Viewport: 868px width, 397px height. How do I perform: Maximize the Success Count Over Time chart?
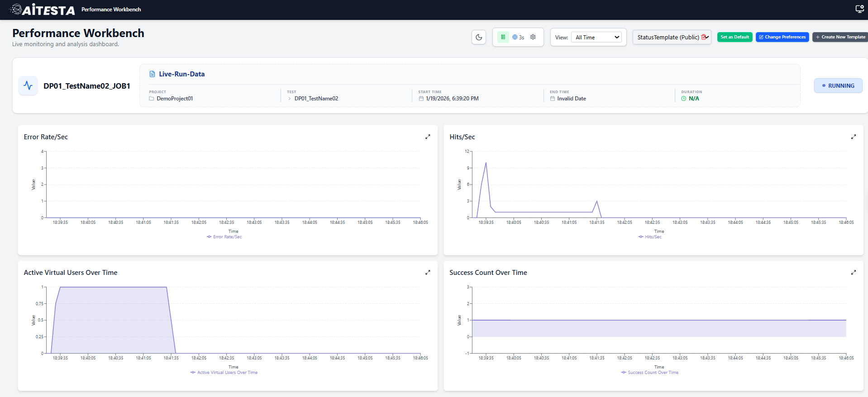click(x=854, y=273)
